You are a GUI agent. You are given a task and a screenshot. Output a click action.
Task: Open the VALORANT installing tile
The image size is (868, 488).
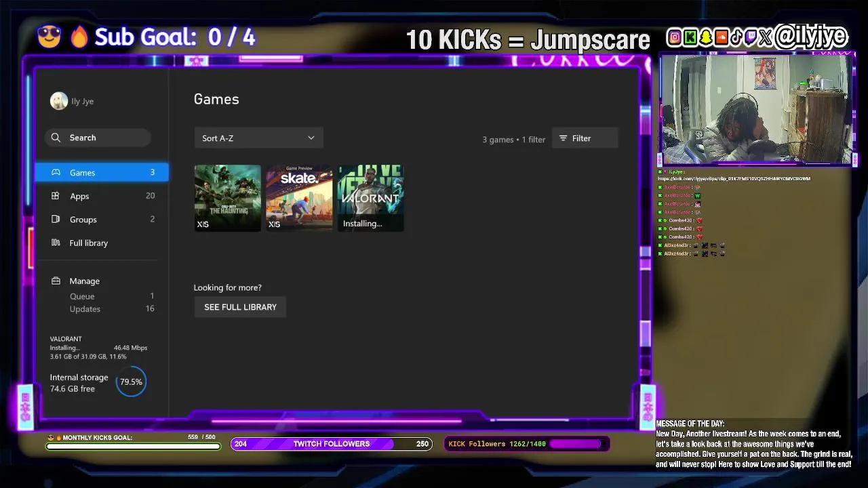[371, 198]
